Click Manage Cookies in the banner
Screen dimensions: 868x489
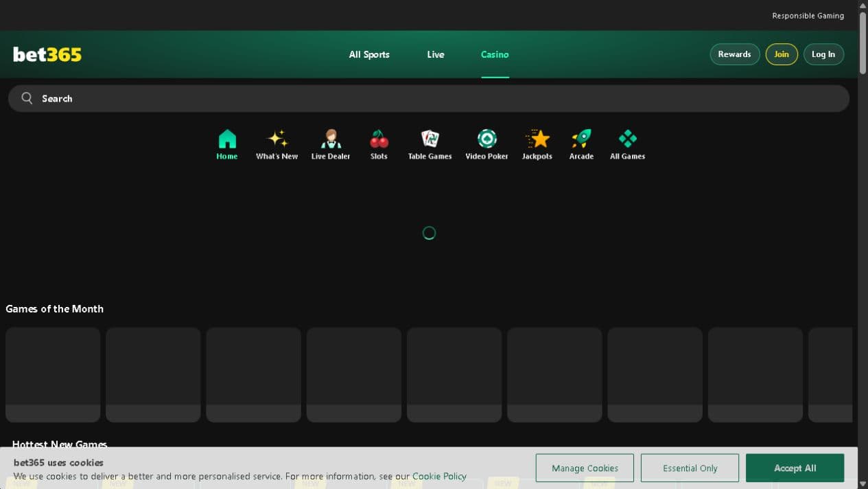coord(585,468)
